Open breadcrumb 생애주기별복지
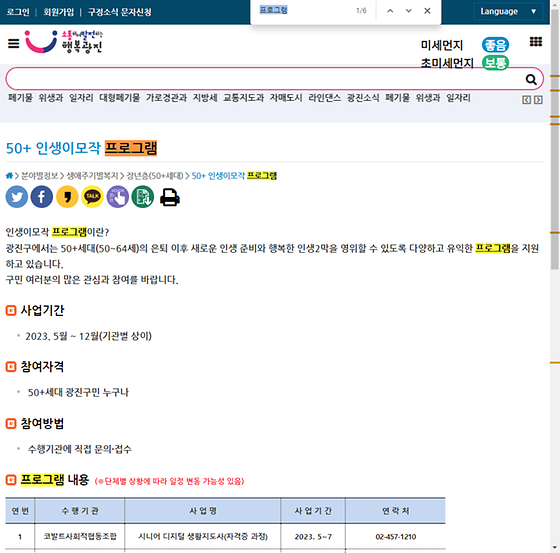Viewport: 560px width, 553px height. 92,176
